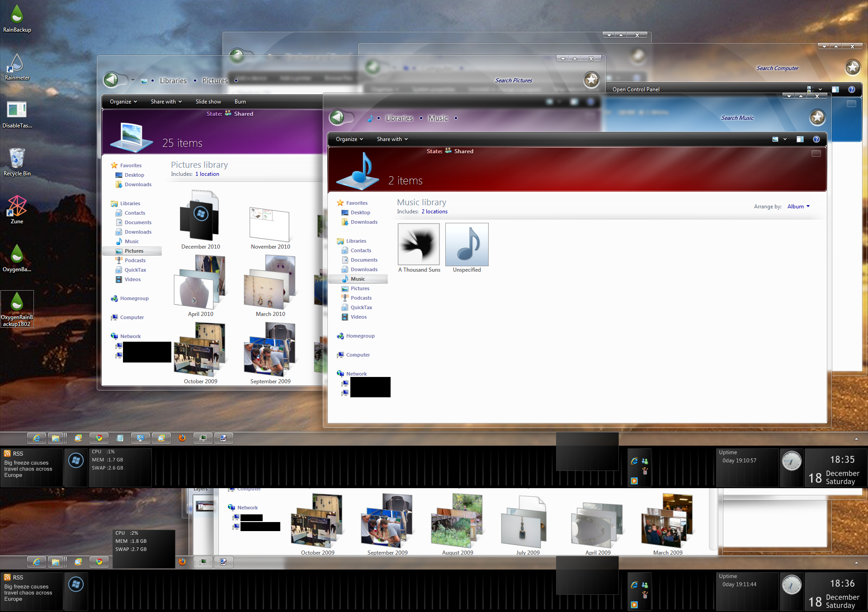Open Music window help icon

(x=816, y=139)
